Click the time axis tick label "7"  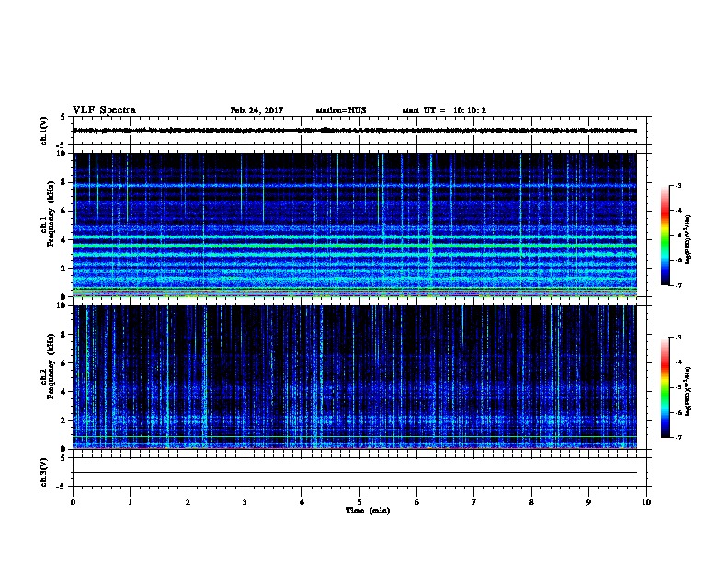point(474,502)
